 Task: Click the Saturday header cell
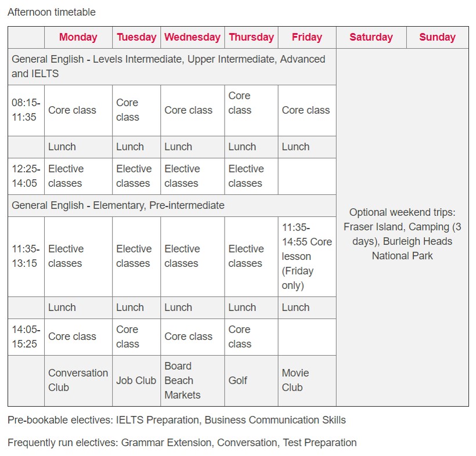point(372,37)
